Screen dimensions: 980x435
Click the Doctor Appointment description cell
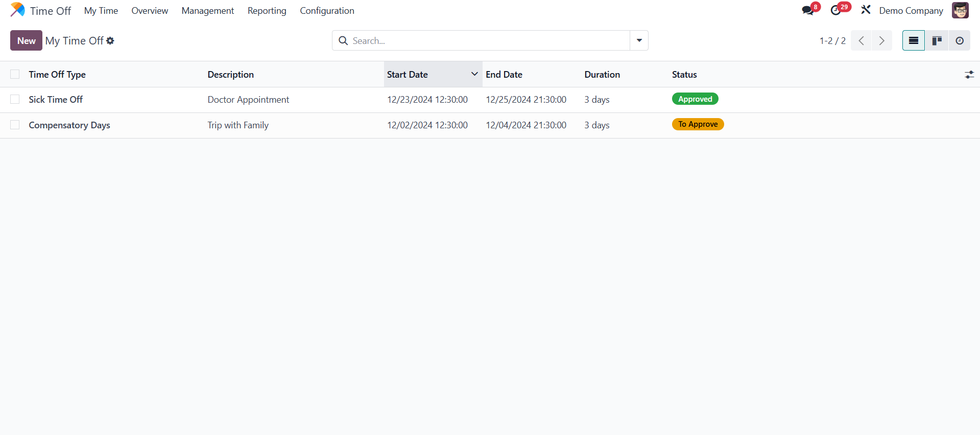pyautogui.click(x=248, y=100)
